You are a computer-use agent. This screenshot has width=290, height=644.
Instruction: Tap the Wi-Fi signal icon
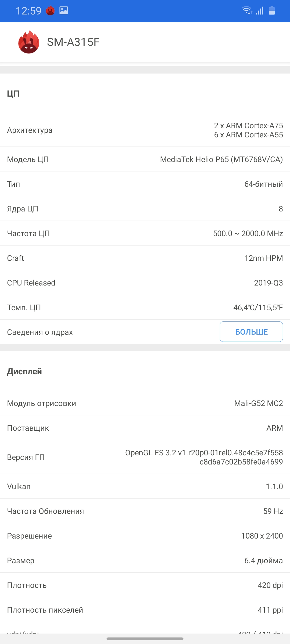click(x=247, y=10)
